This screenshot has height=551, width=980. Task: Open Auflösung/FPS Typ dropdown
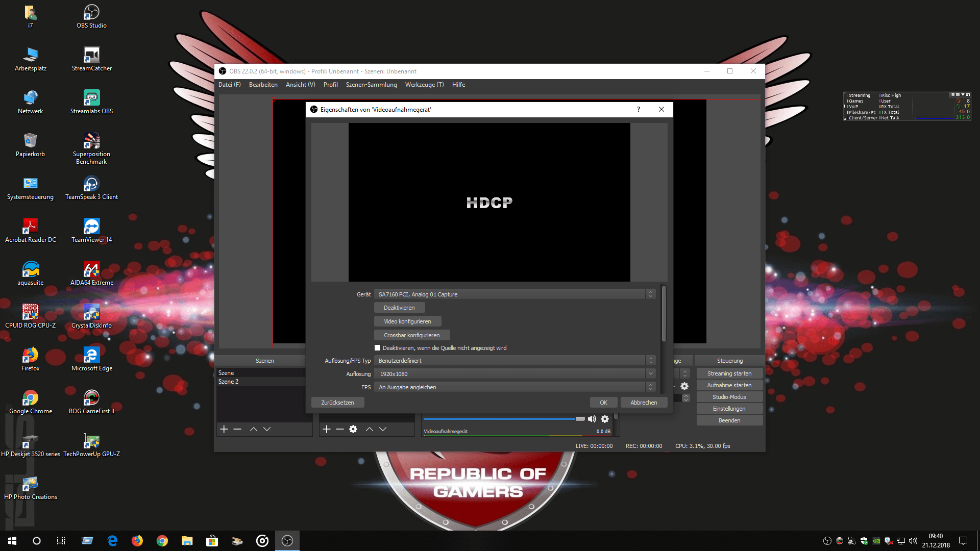[x=514, y=361]
